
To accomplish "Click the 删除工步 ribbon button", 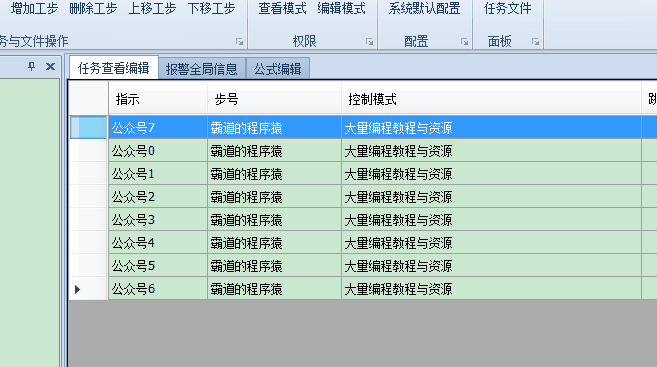I will pos(93,8).
